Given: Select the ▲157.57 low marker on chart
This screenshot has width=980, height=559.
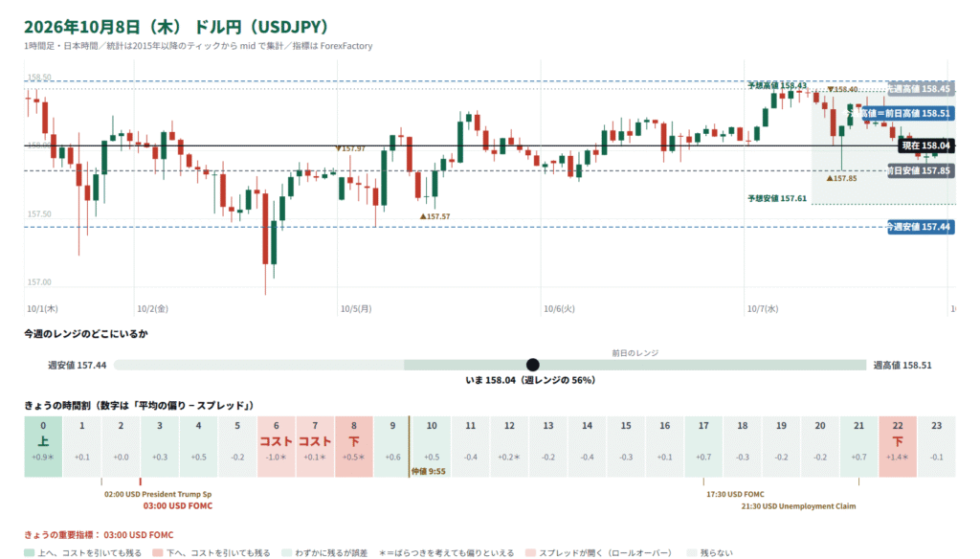Looking at the screenshot, I should (435, 216).
